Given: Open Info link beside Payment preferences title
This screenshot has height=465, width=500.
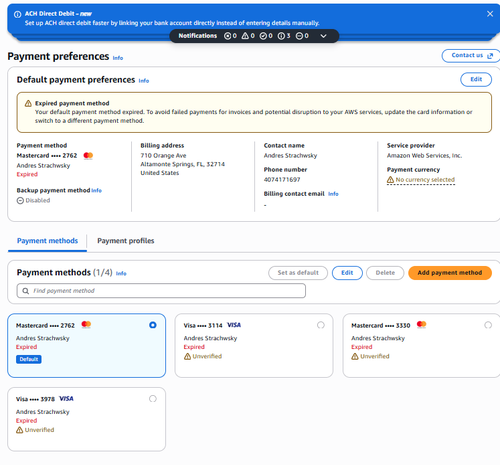Looking at the screenshot, I should [x=118, y=58].
